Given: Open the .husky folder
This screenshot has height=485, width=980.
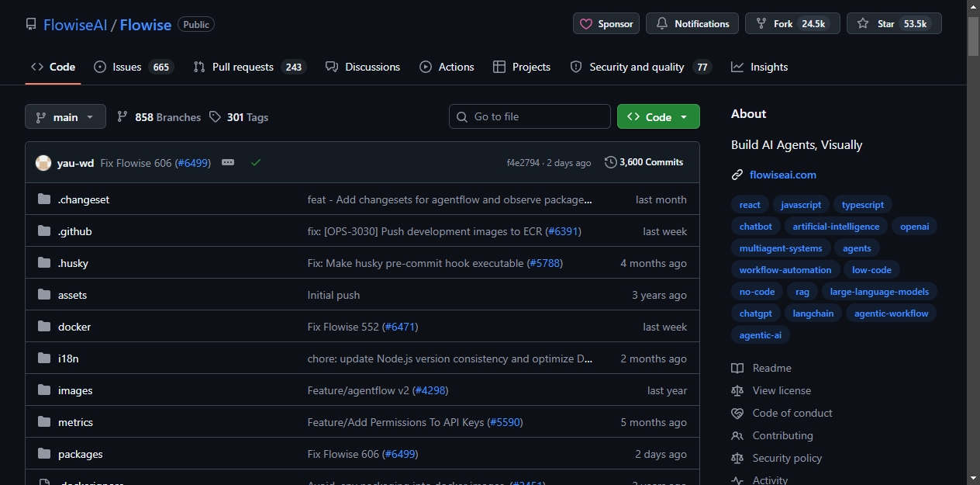Looking at the screenshot, I should coord(73,263).
